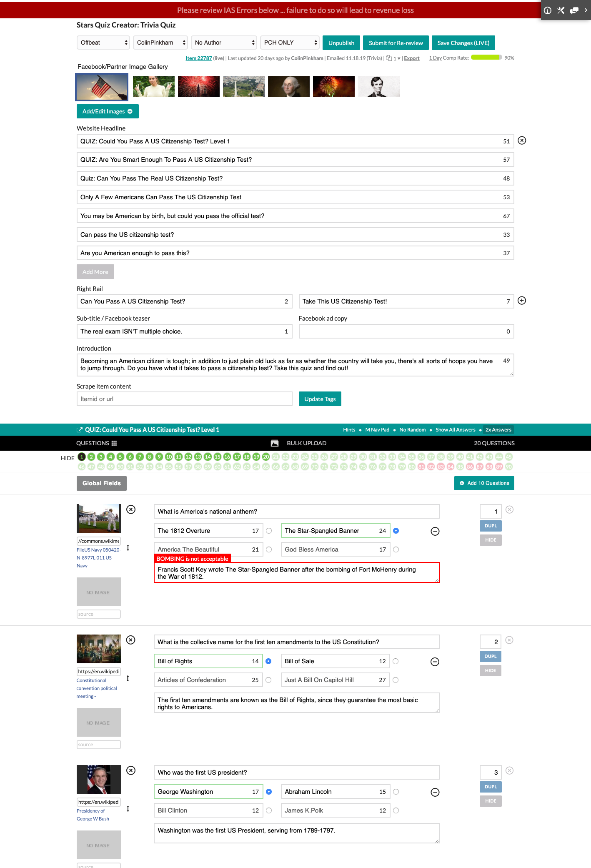Image resolution: width=591 pixels, height=868 pixels.
Task: Click reorder arrow beside the Bill of Rights question
Action: pos(128,678)
